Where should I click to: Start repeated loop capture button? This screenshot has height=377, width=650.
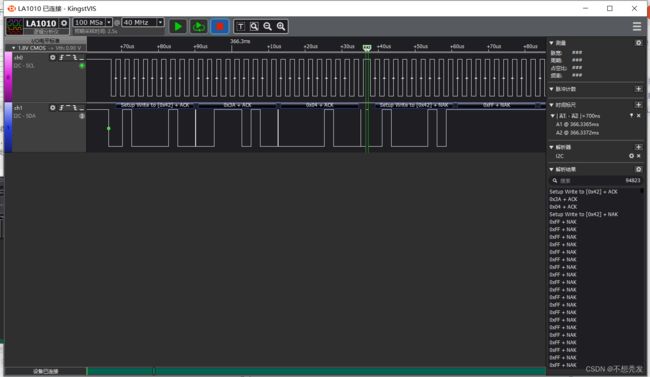click(199, 27)
